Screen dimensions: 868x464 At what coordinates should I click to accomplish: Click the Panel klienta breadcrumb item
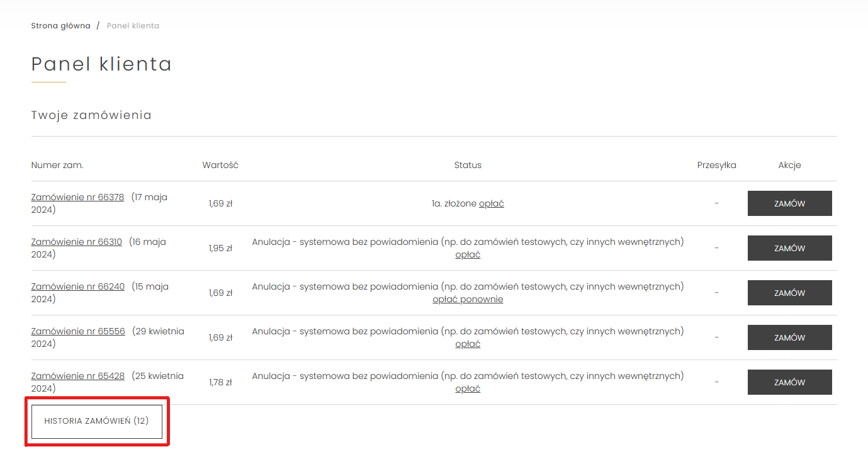click(x=133, y=26)
